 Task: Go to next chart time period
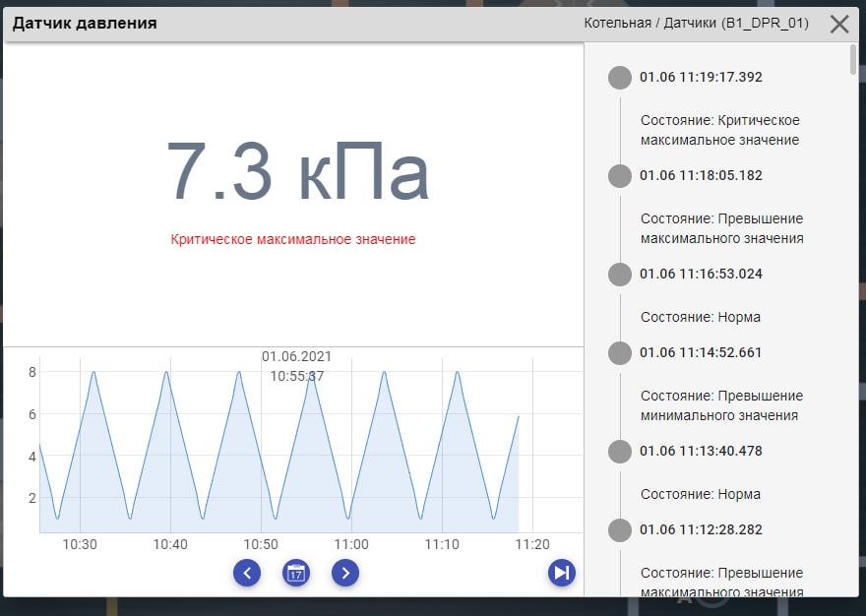tap(345, 573)
